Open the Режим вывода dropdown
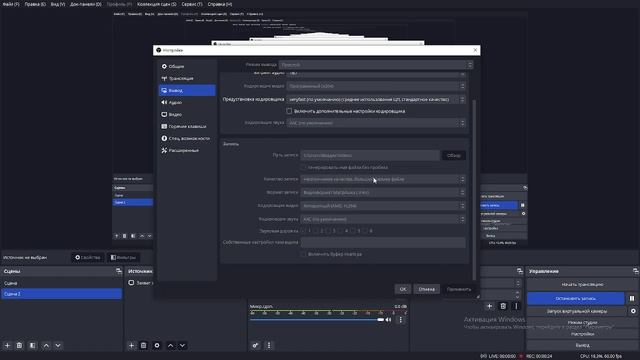640x360 pixels. (x=376, y=64)
